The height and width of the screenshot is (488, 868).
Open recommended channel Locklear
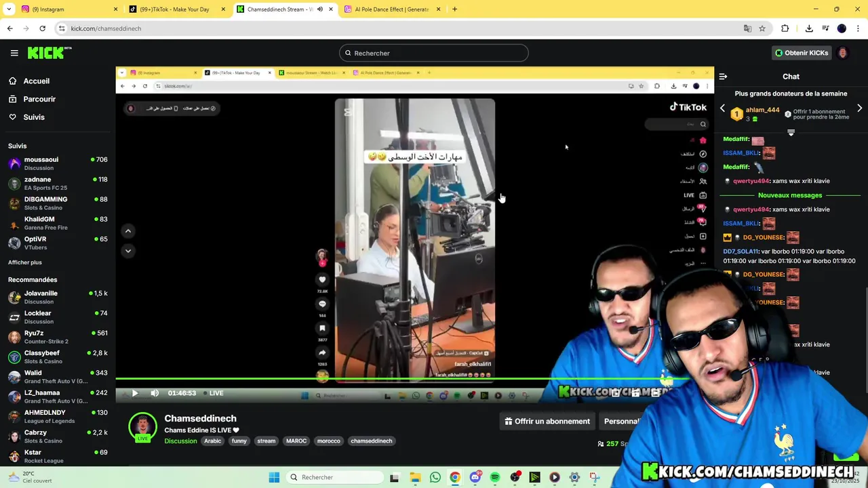[x=58, y=317]
